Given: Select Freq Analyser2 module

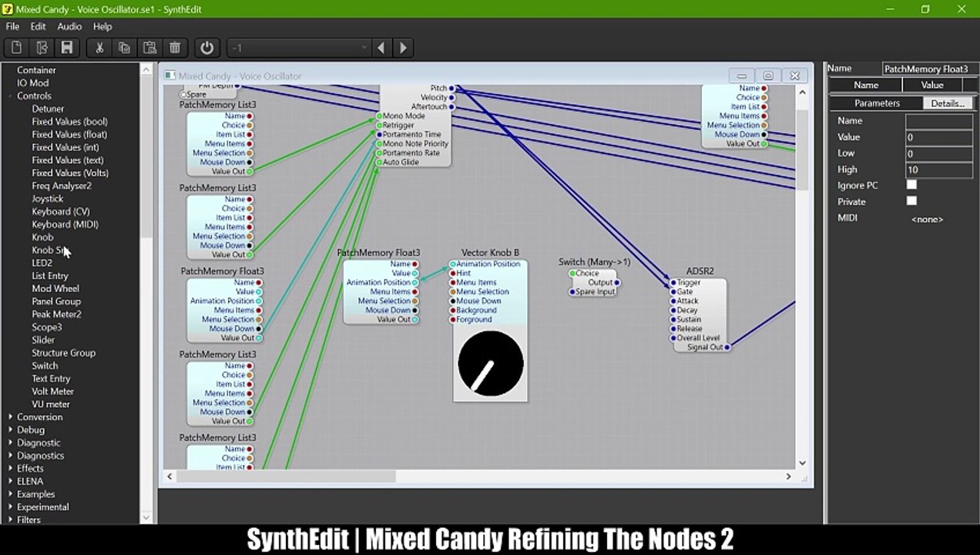Looking at the screenshot, I should (x=62, y=186).
